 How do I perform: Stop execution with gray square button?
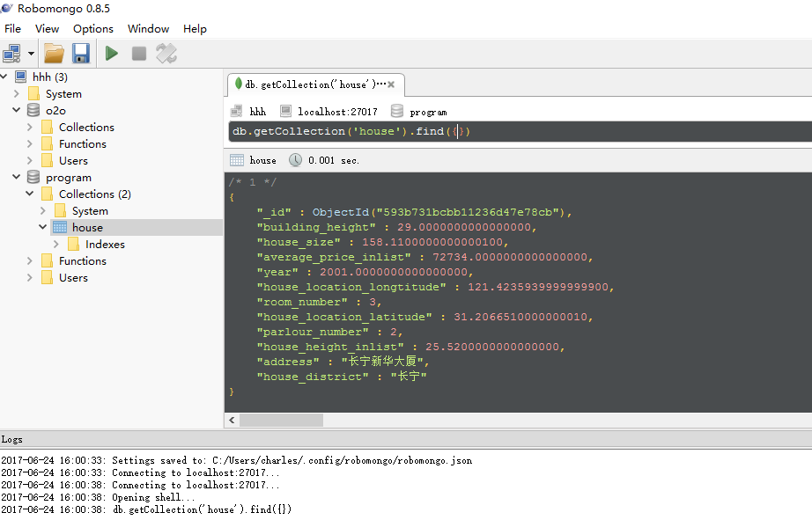(139, 54)
